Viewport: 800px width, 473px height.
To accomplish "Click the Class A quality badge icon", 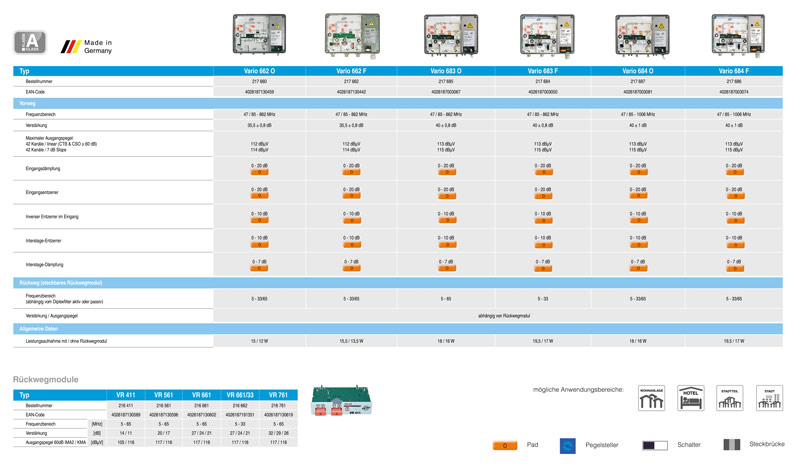I will [29, 43].
